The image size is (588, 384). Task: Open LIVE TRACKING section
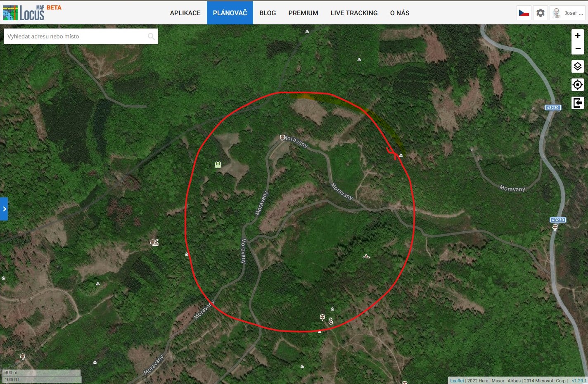coord(354,13)
